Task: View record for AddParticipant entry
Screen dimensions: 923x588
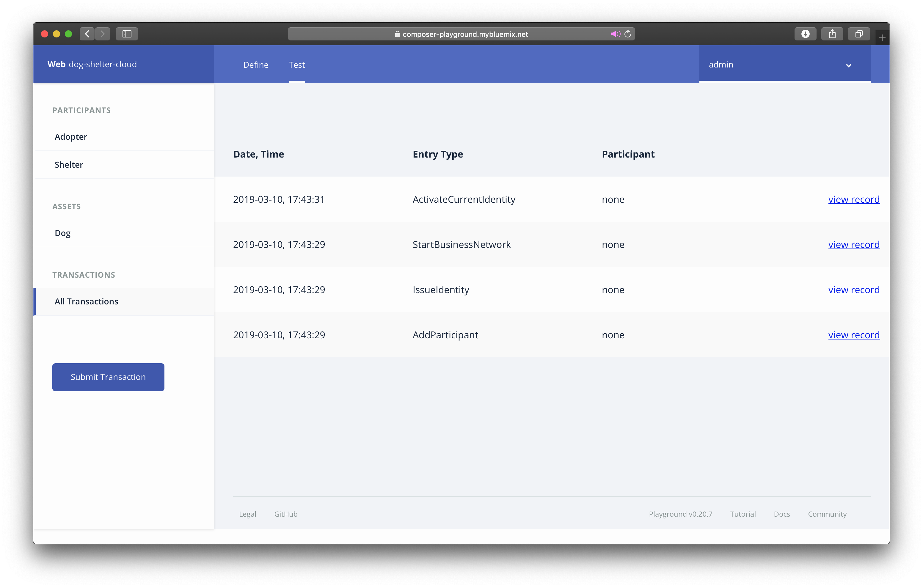Action: click(x=854, y=335)
